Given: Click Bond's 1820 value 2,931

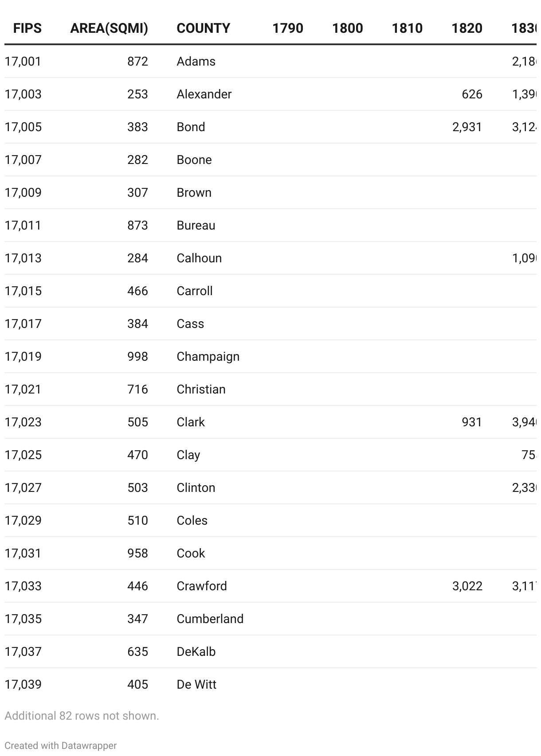Looking at the screenshot, I should point(467,127).
